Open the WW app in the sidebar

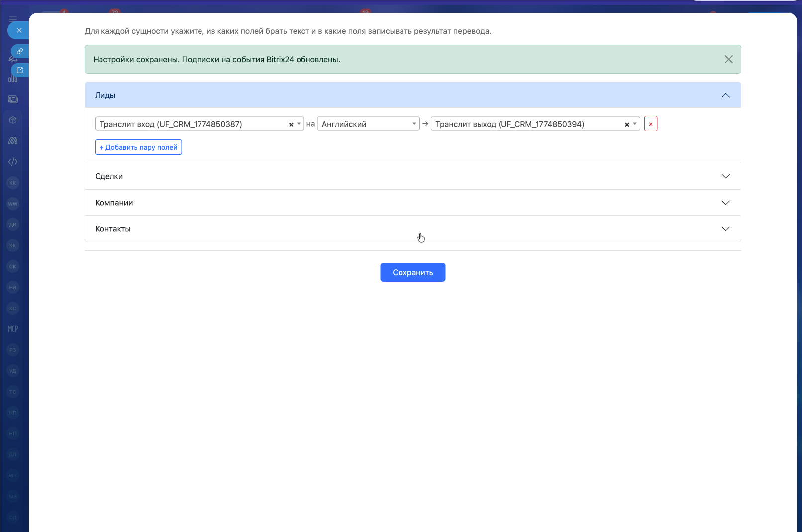pyautogui.click(x=13, y=204)
